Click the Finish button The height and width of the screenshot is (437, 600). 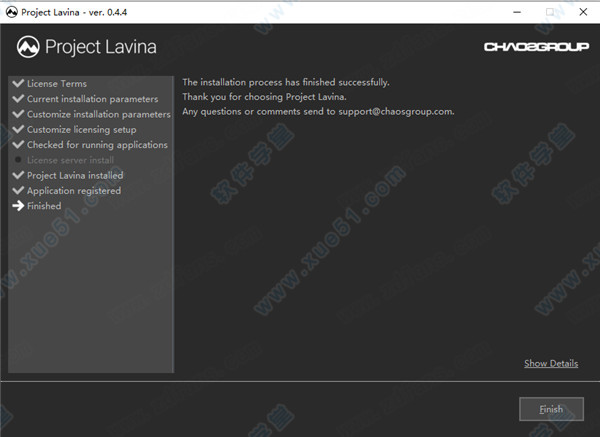[x=551, y=409]
